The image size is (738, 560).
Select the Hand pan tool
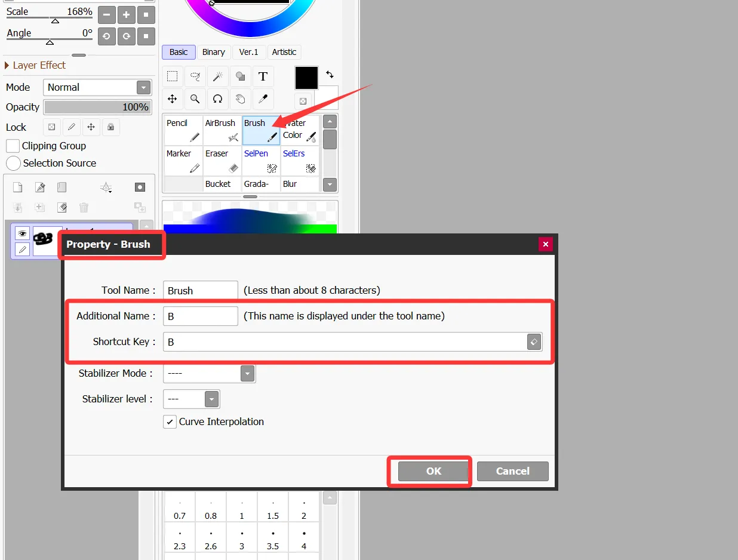coord(240,99)
